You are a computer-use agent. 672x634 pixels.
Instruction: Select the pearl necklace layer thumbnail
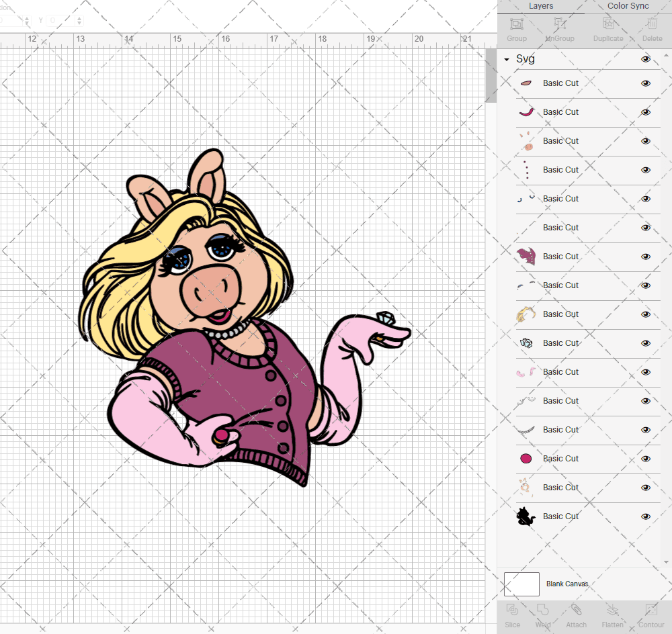[x=526, y=430]
